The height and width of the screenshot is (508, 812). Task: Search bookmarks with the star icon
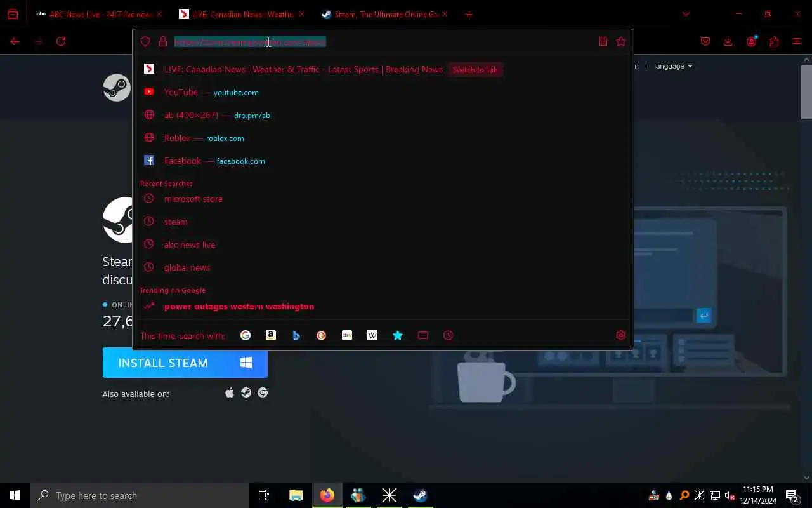[398, 335]
